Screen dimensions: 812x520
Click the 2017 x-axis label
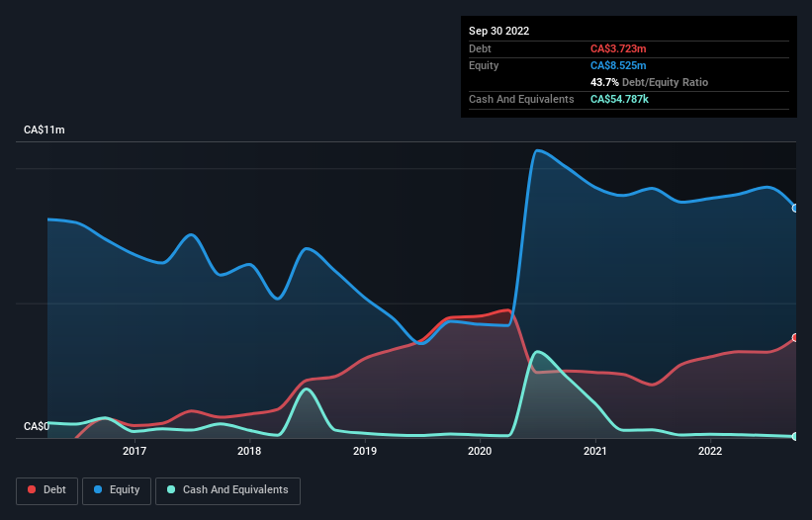tap(135, 451)
